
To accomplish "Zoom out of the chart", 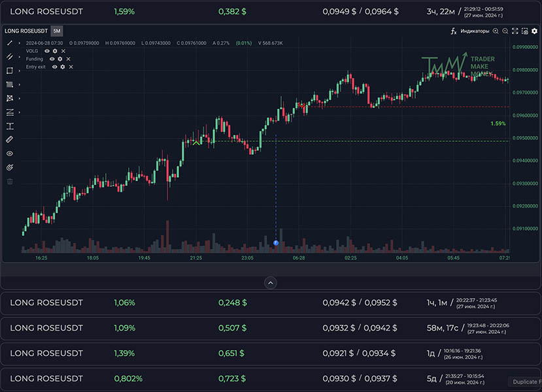I will click(506, 31).
